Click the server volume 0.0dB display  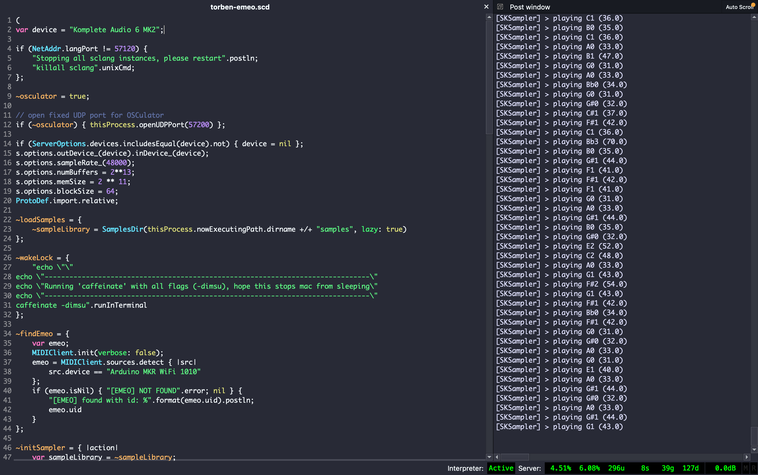point(725,467)
